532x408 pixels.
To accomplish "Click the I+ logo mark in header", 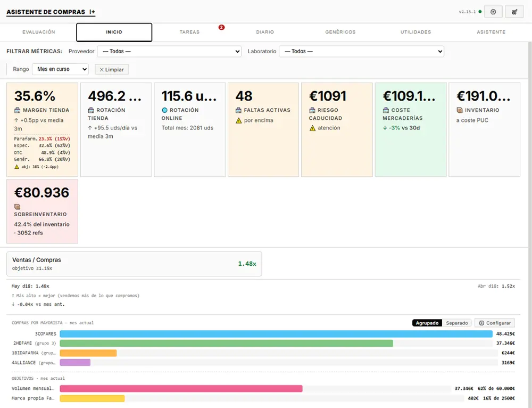I will coord(92,12).
